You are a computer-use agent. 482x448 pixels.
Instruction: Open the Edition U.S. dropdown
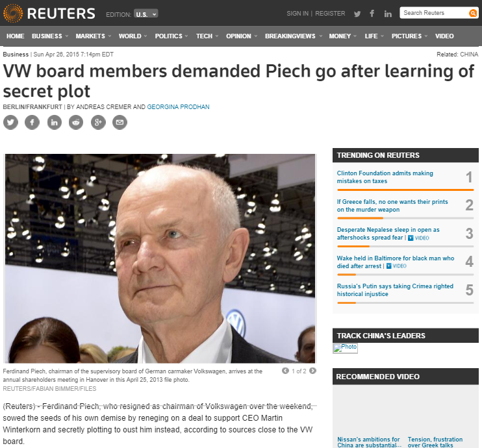[x=146, y=14]
